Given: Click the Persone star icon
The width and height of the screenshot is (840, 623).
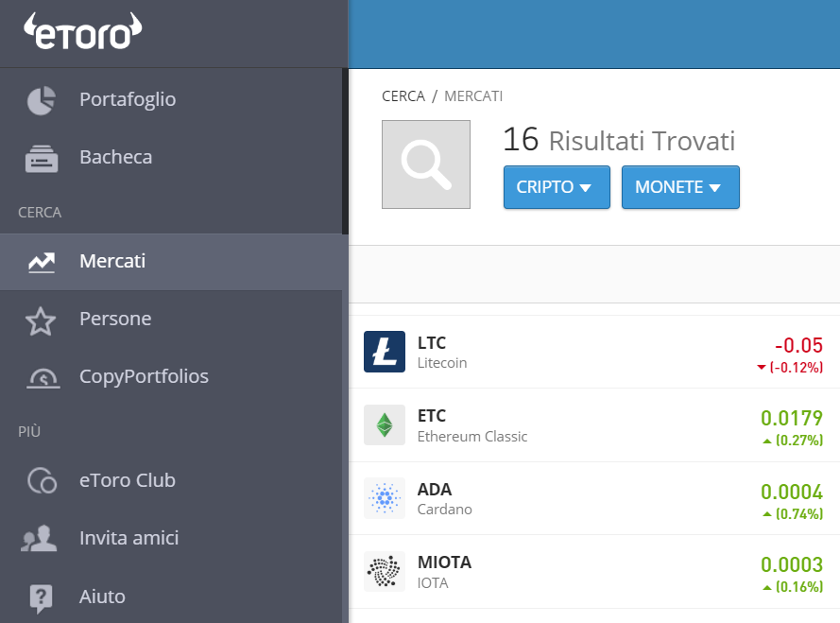Looking at the screenshot, I should (x=41, y=320).
